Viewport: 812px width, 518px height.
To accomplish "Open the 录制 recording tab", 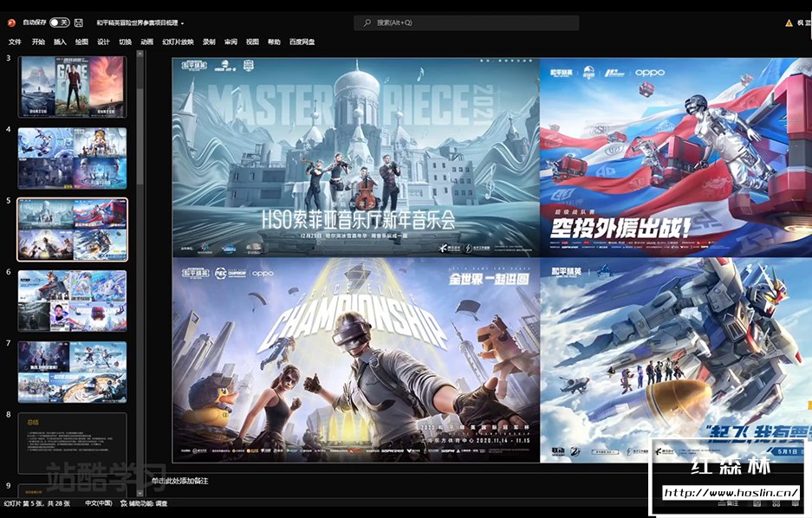I will (x=209, y=42).
